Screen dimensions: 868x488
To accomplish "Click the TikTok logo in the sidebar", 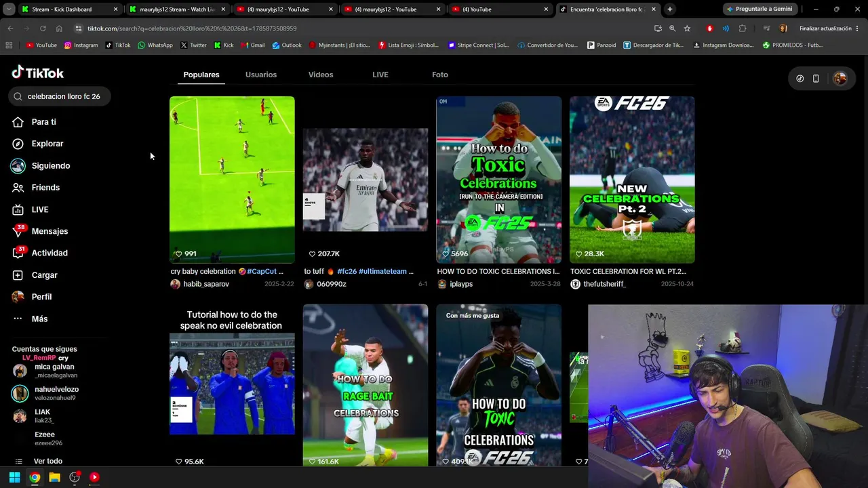I will click(38, 73).
